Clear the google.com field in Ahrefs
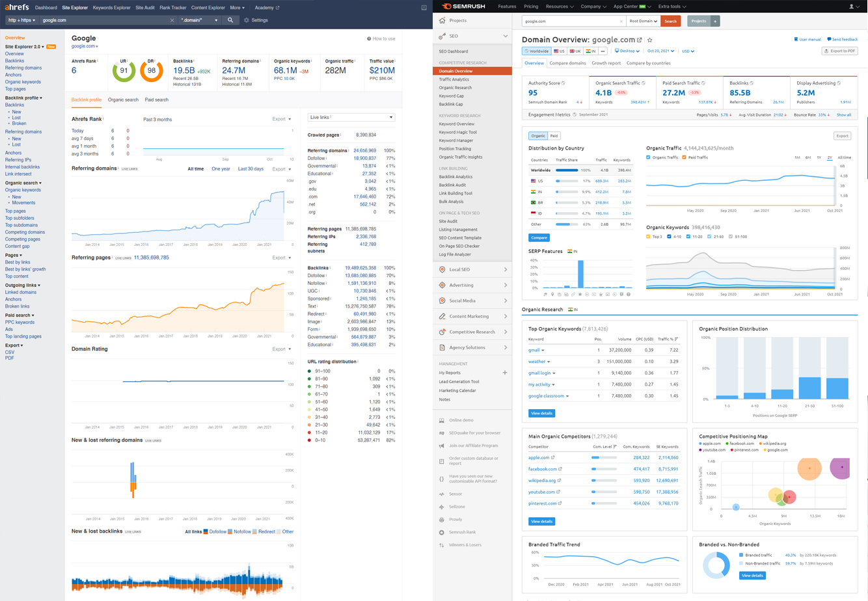 (172, 20)
